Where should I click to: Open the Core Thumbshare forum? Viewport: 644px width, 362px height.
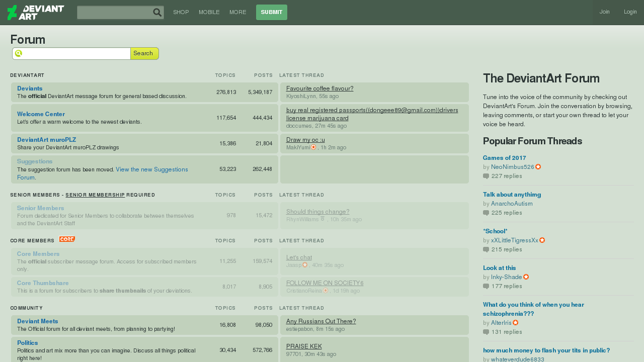coord(43,283)
